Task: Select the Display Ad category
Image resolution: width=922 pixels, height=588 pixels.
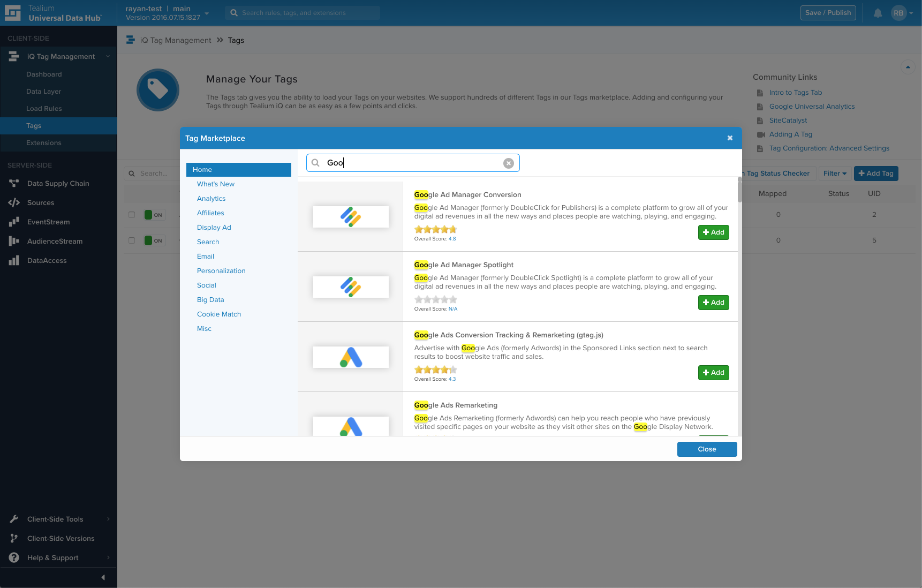Action: pos(214,228)
